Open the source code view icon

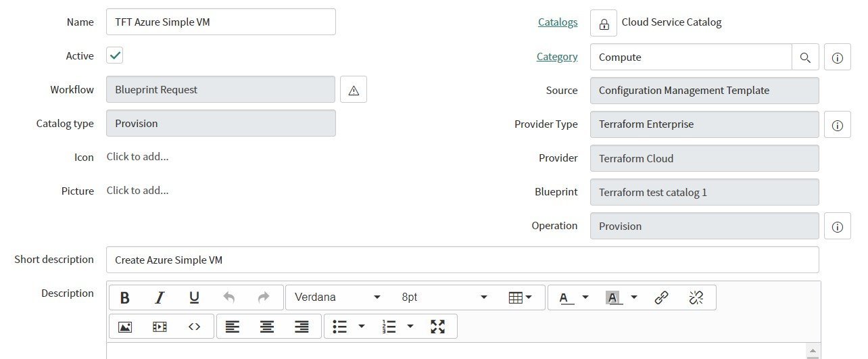point(194,327)
